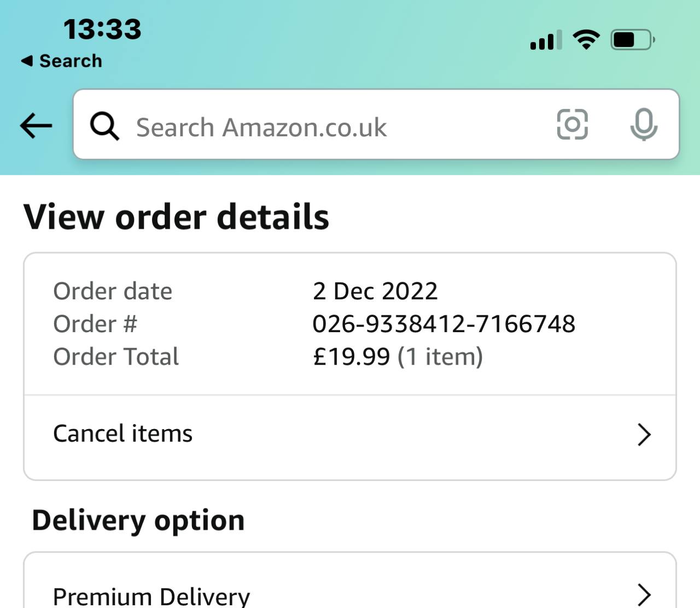Expand the Cancel items chevron arrow

click(644, 435)
